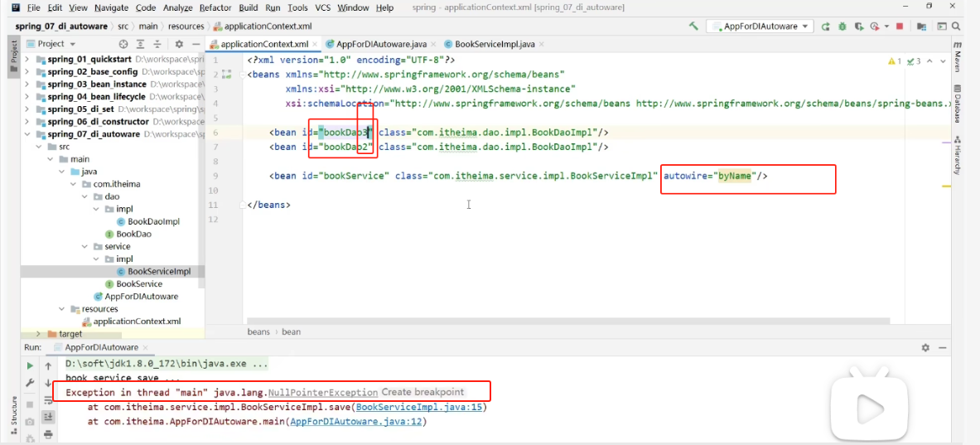Click the Build project hammer icon

click(693, 27)
